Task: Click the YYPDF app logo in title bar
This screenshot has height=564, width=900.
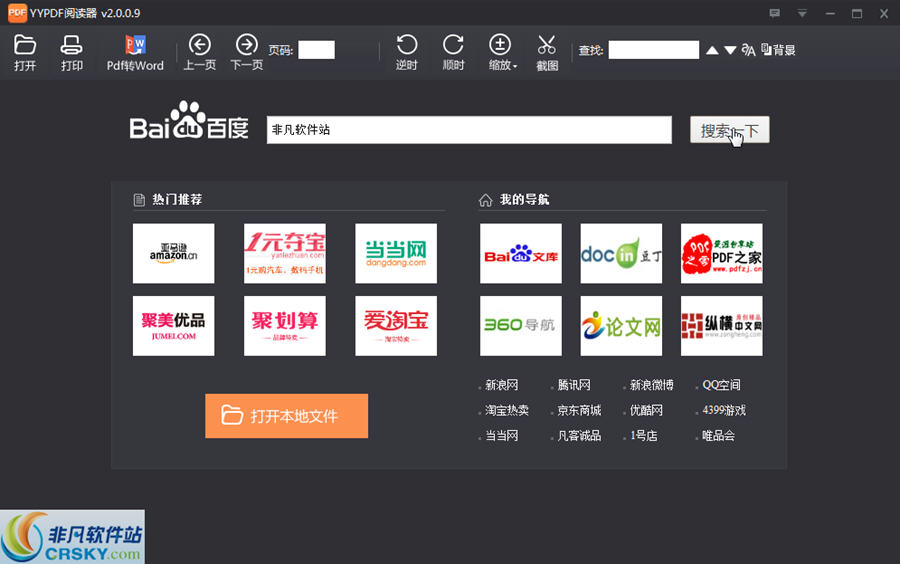Action: (x=17, y=13)
